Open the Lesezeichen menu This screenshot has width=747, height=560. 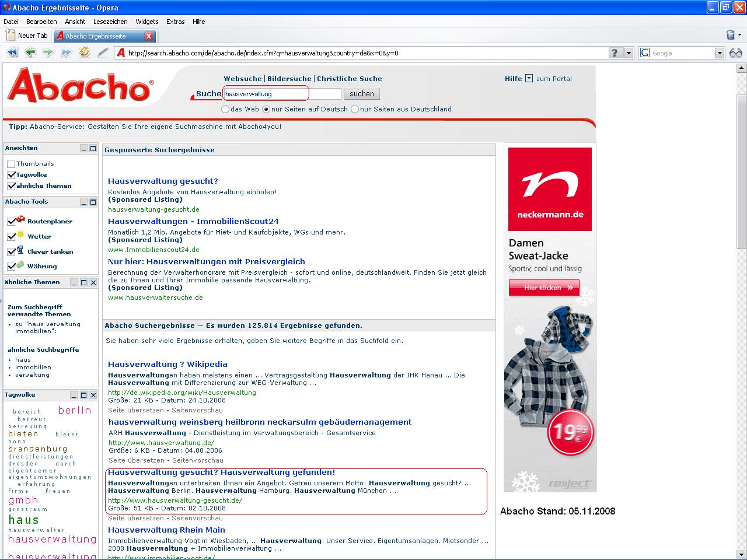point(110,22)
